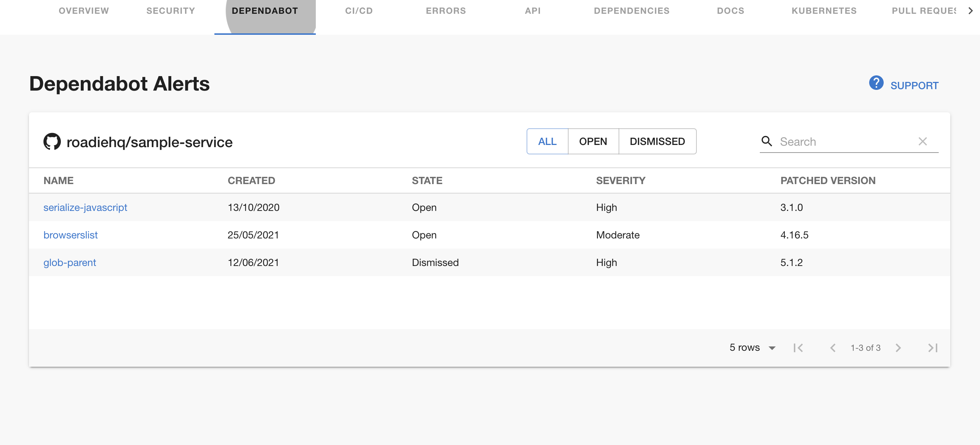Show only DISMISSED alerts

(657, 142)
